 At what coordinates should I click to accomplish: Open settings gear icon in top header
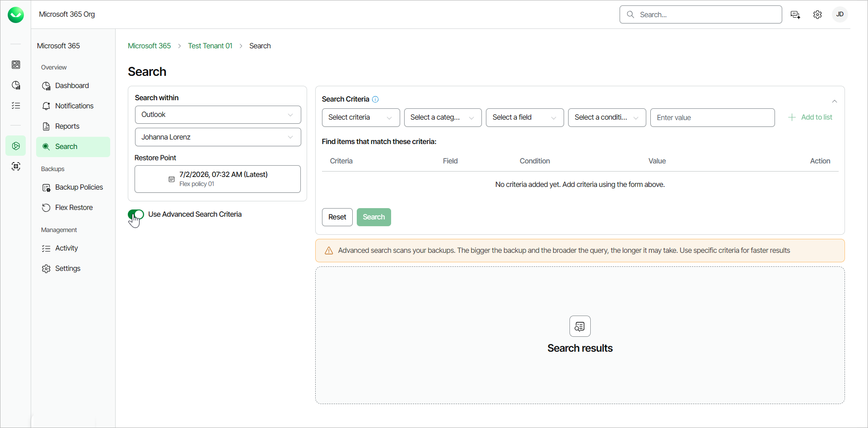tap(817, 14)
